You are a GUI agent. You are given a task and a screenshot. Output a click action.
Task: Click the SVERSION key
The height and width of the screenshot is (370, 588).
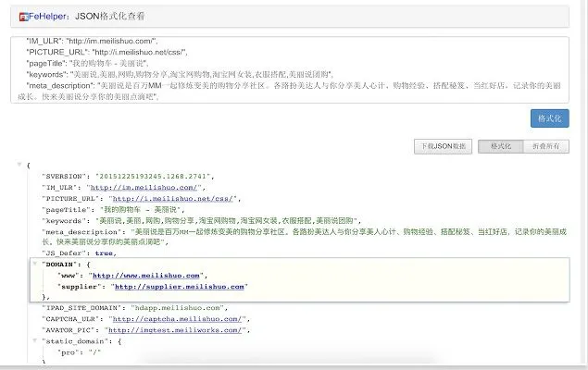pyautogui.click(x=64, y=176)
